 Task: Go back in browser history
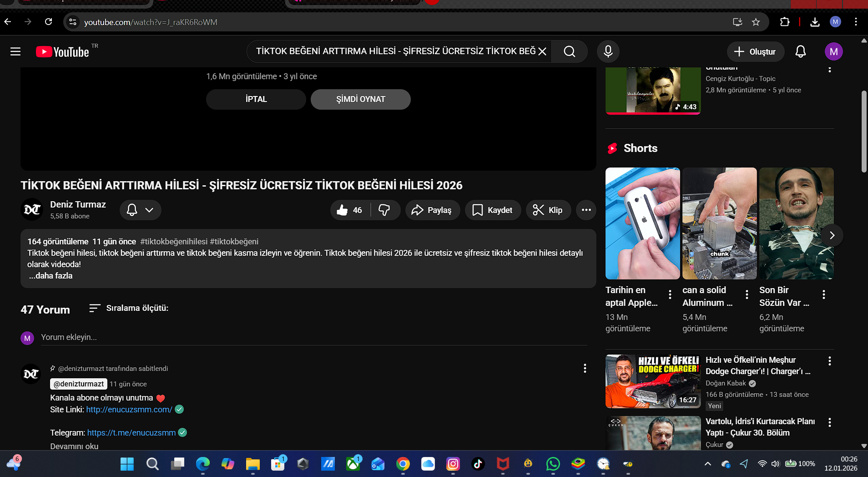tap(8, 22)
